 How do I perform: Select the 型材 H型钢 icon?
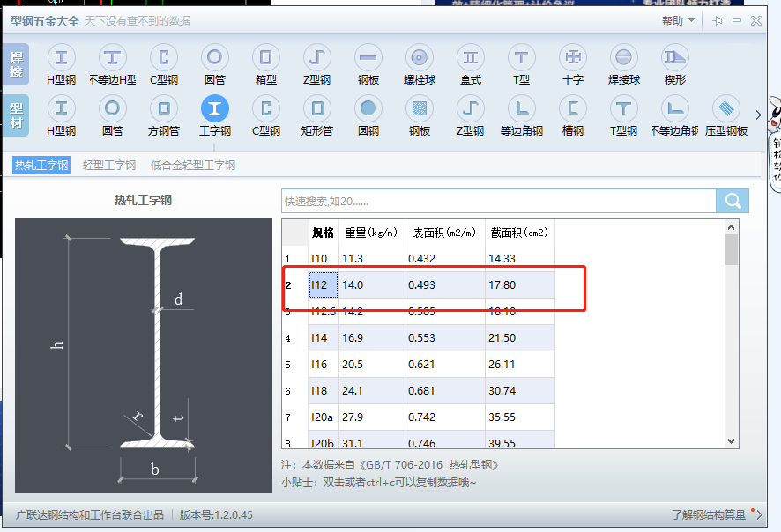click(62, 108)
